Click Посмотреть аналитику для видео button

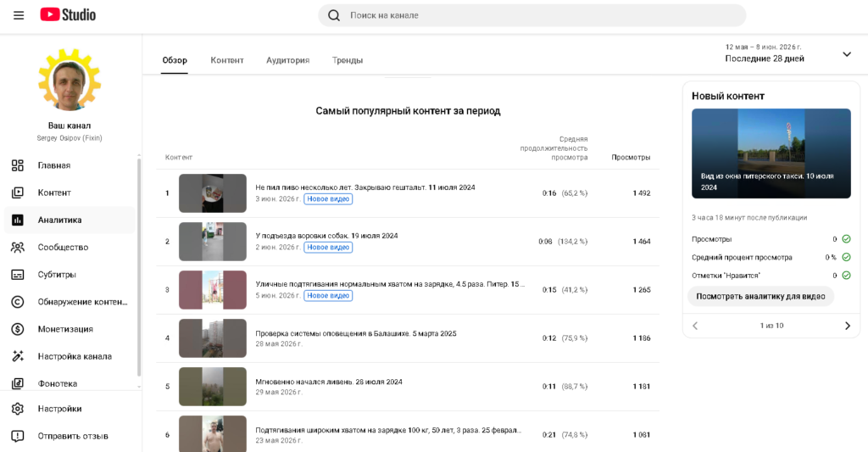[760, 296]
